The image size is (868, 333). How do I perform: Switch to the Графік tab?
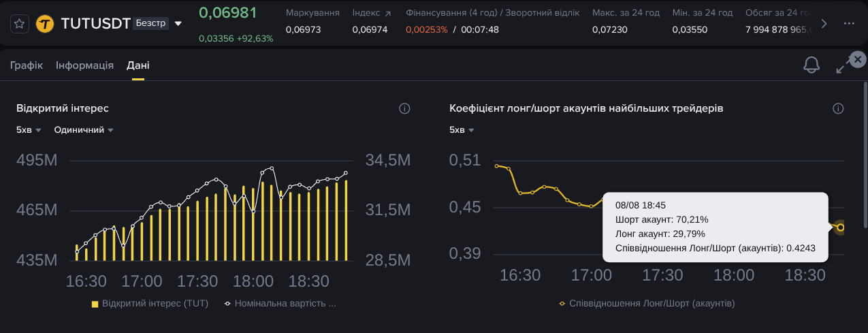27,65
